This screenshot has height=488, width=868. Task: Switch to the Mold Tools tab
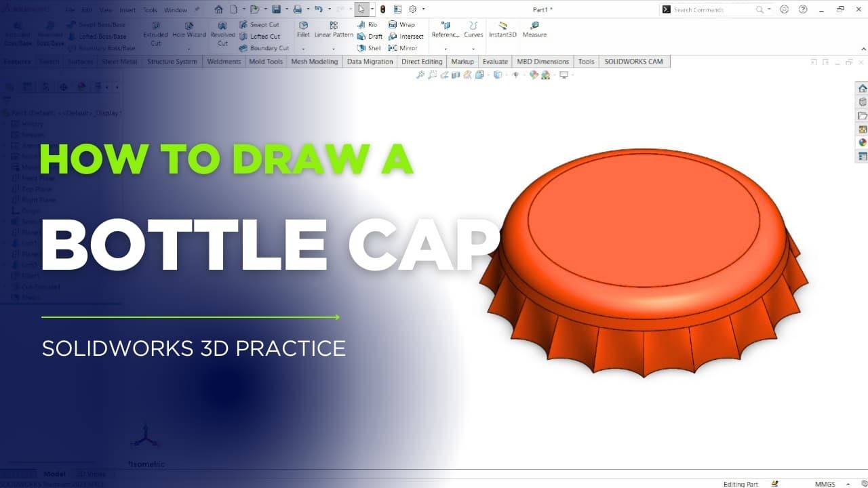point(266,61)
